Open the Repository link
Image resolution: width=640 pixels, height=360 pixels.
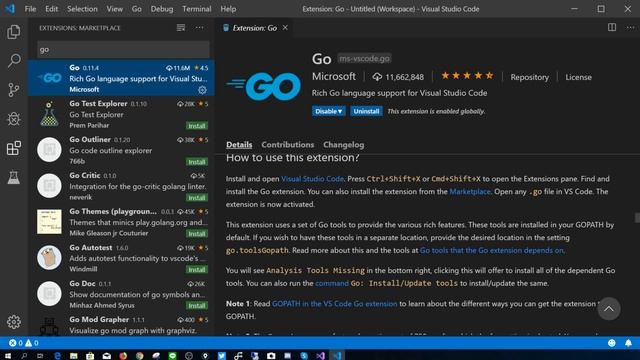(529, 77)
